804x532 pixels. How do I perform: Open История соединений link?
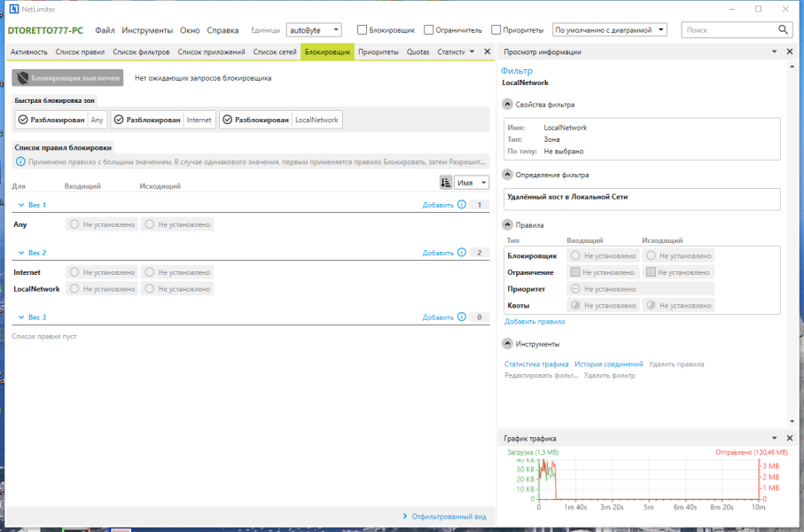pos(609,364)
